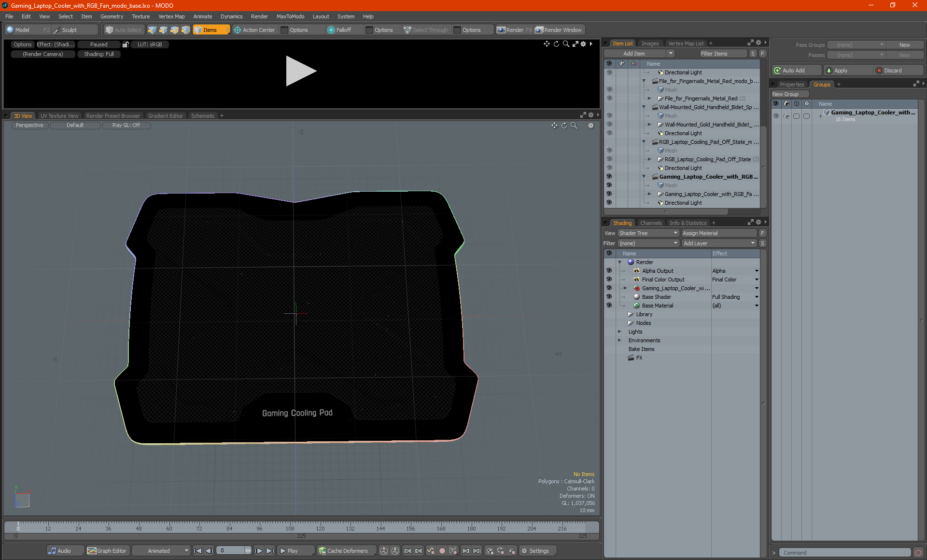Collapse Render in Shader Tree
This screenshot has width=927, height=560.
click(x=620, y=262)
